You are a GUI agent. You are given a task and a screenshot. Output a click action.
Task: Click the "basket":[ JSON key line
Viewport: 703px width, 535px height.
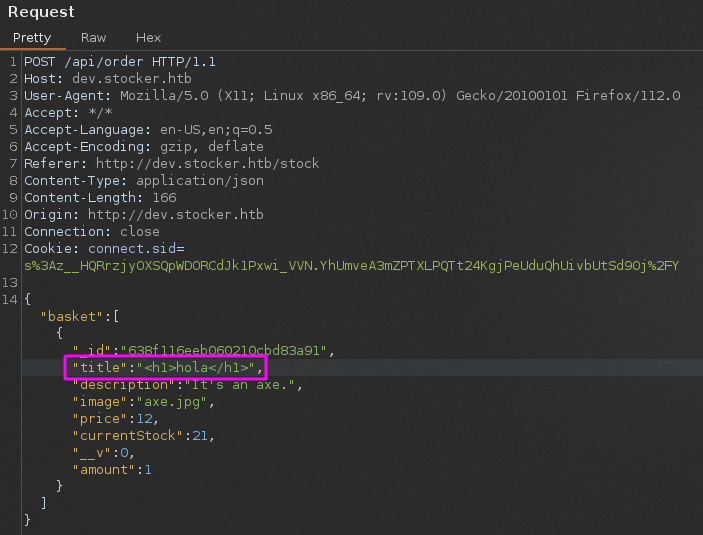point(80,317)
